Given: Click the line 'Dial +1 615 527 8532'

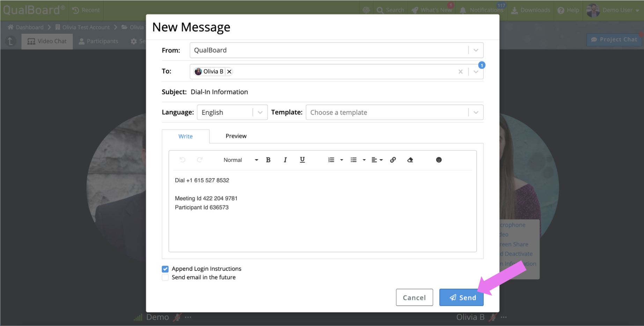Looking at the screenshot, I should [202, 180].
